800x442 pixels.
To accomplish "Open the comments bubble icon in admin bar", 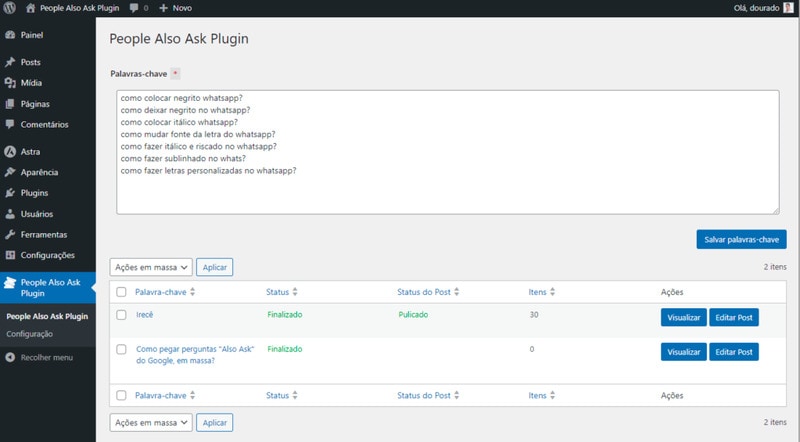I will point(134,8).
